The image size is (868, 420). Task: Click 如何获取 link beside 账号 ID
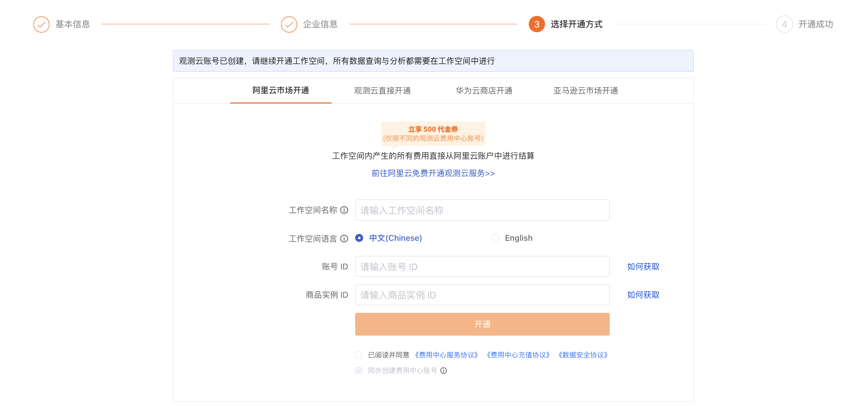(x=643, y=266)
